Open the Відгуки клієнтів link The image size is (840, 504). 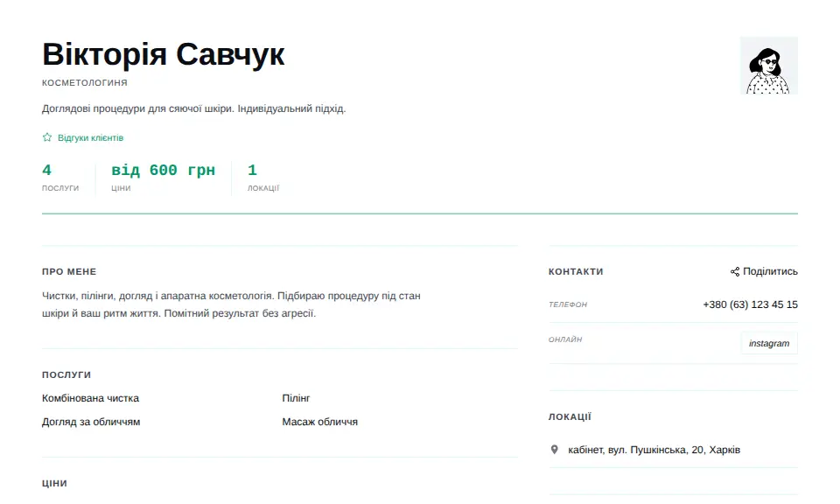click(90, 137)
